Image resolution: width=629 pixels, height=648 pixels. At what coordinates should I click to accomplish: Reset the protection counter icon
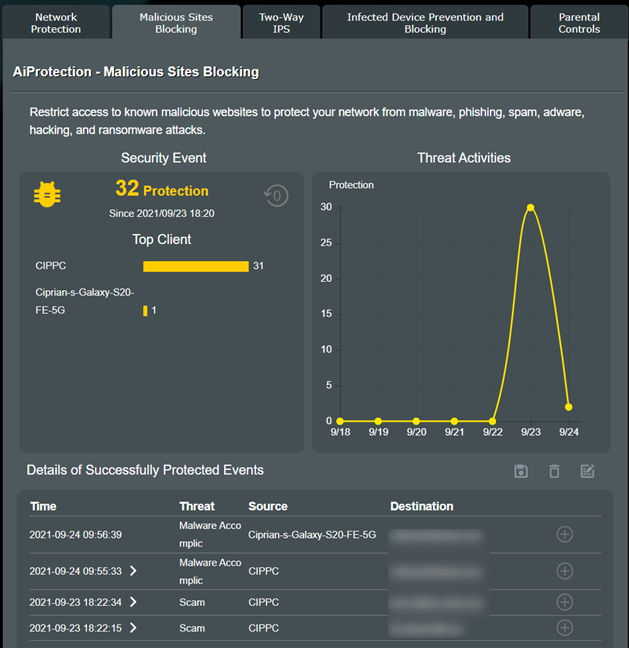pos(276,195)
